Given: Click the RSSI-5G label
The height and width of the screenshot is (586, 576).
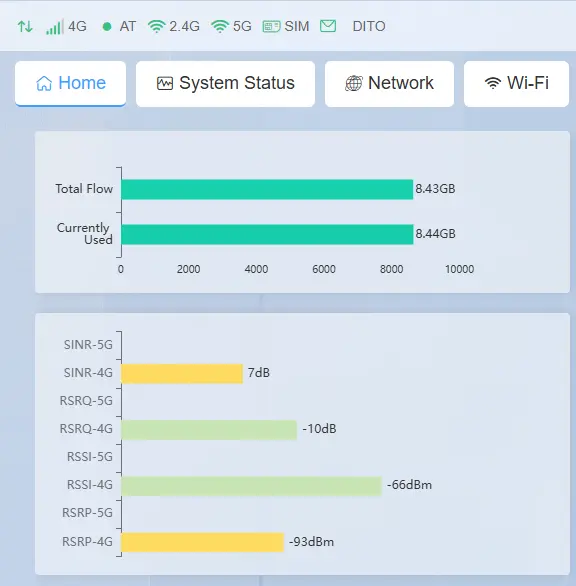Looking at the screenshot, I should click(x=90, y=457).
